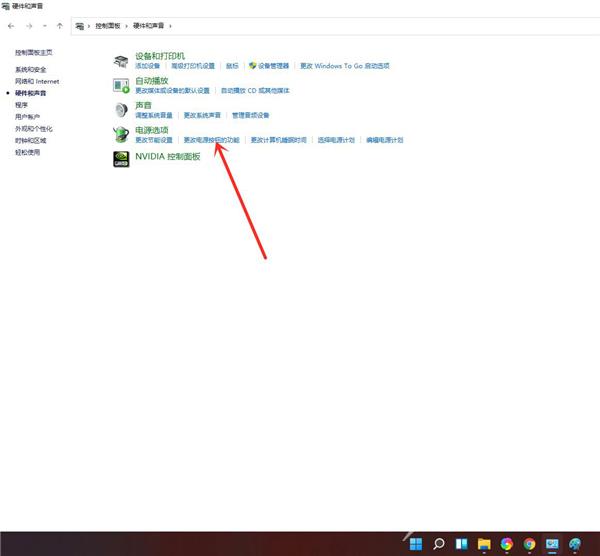Viewport: 600px width, 556px height.
Task: Open 用户帐户 in the sidebar
Action: pos(28,117)
